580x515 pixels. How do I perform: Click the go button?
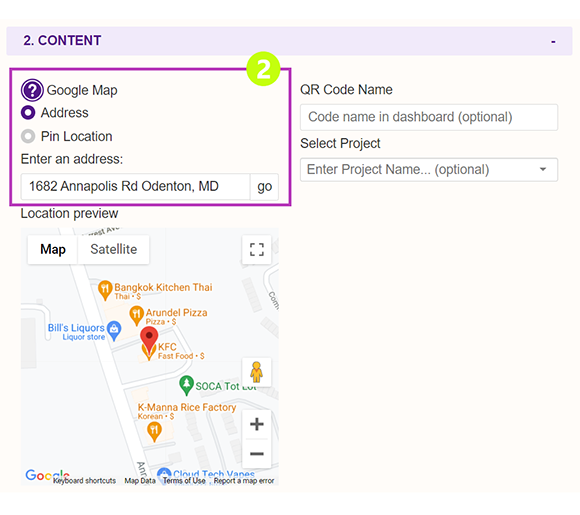point(264,186)
